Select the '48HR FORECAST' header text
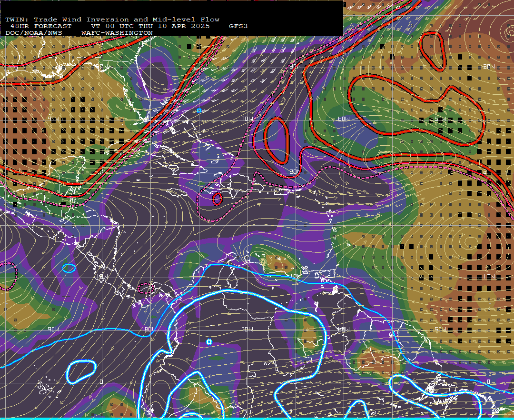Image resolution: width=514 pixels, height=420 pixels. (x=40, y=26)
